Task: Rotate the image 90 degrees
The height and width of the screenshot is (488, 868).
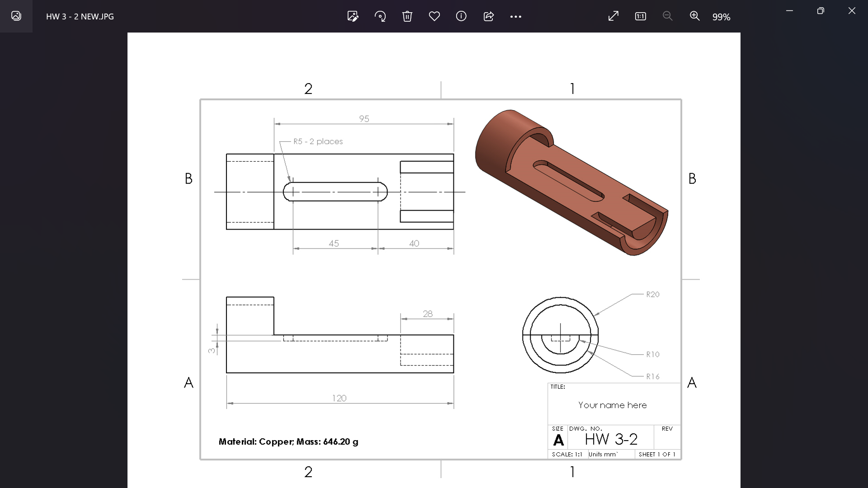Action: (x=380, y=16)
